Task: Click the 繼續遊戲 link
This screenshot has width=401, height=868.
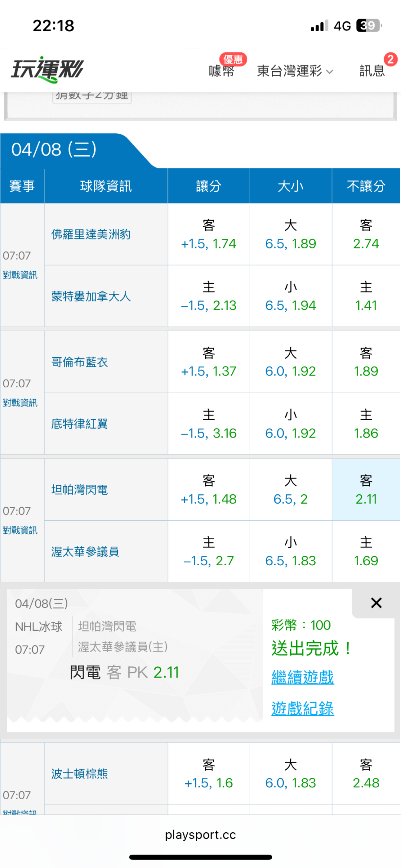Action: coord(303,677)
